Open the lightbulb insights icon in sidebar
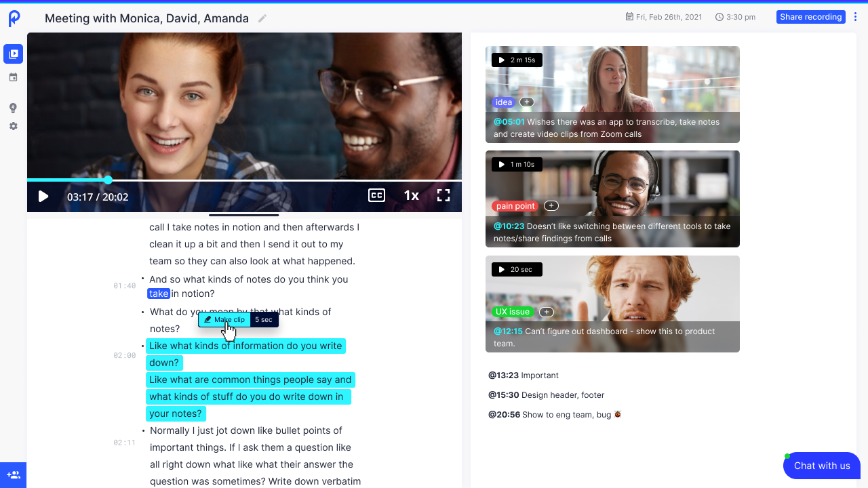Viewport: 868px width, 488px height. [13, 108]
